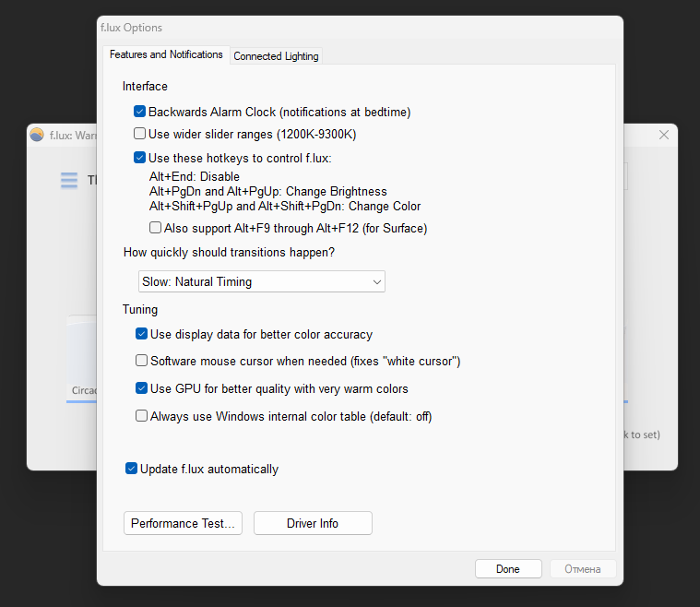The height and width of the screenshot is (607, 700).
Task: Open hamburger menu in f.lux main window
Action: 69,181
